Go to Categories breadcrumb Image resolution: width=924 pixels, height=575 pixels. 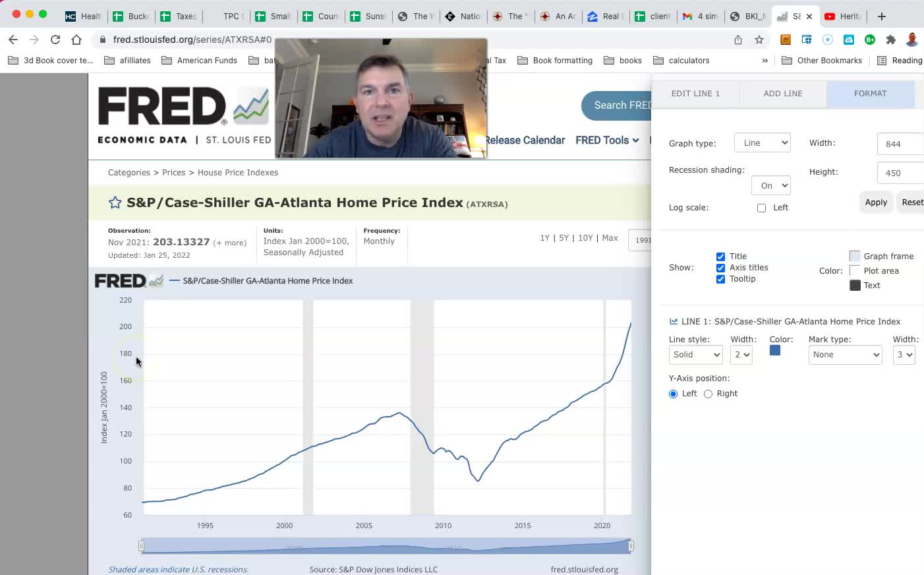129,173
